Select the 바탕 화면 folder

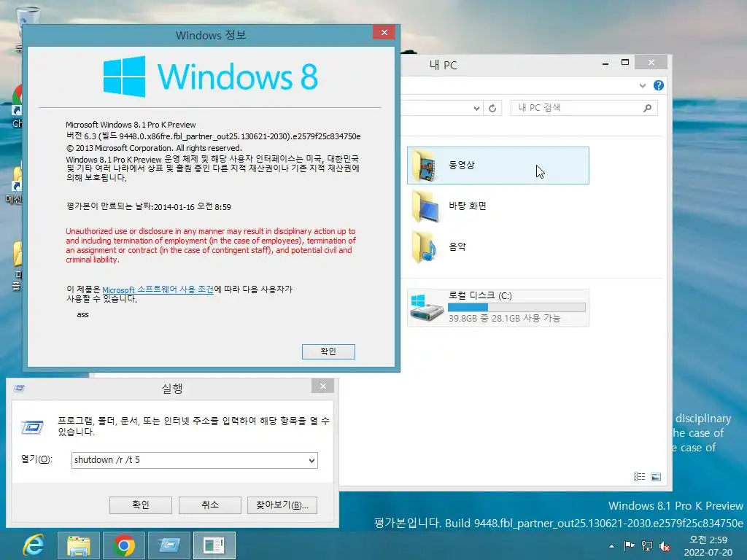click(498, 206)
